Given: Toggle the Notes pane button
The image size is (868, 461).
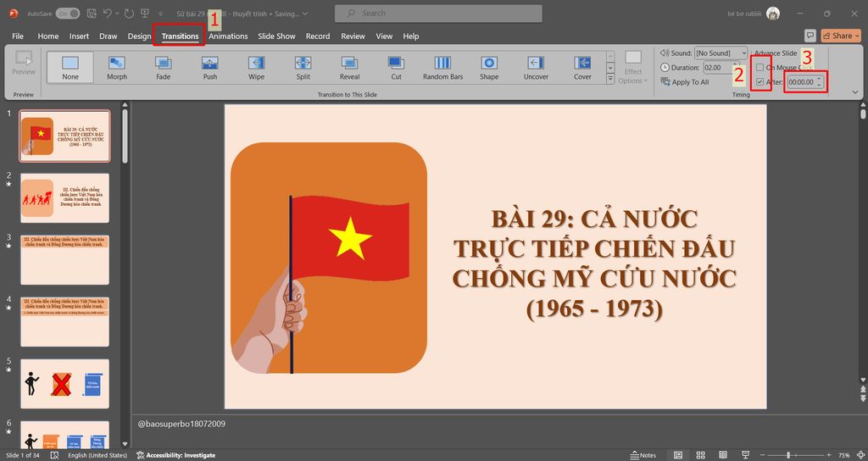Looking at the screenshot, I should [x=643, y=455].
